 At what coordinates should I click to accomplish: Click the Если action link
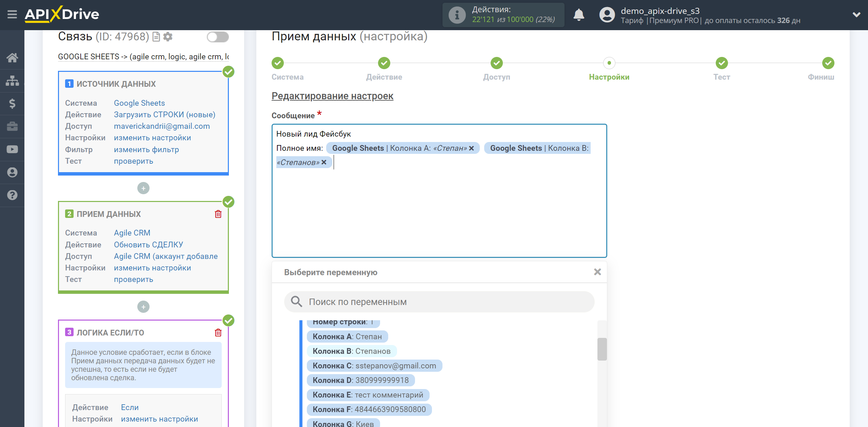pos(130,407)
